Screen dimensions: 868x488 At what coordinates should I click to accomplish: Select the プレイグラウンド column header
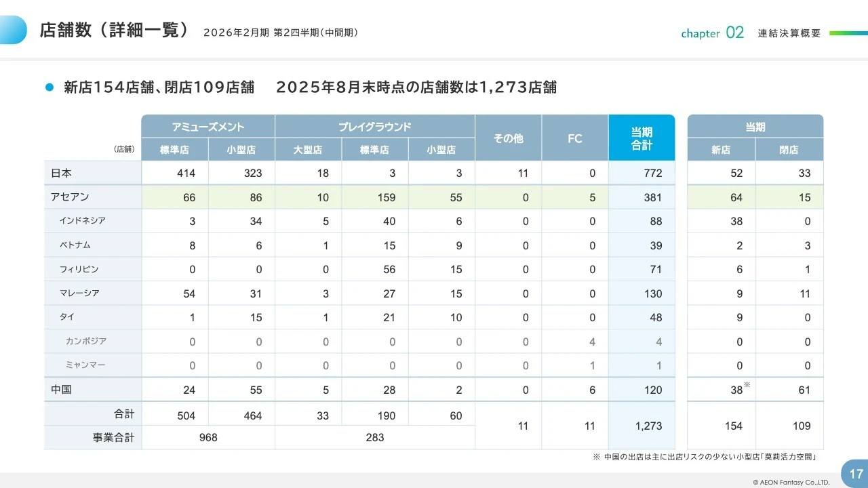tap(375, 127)
